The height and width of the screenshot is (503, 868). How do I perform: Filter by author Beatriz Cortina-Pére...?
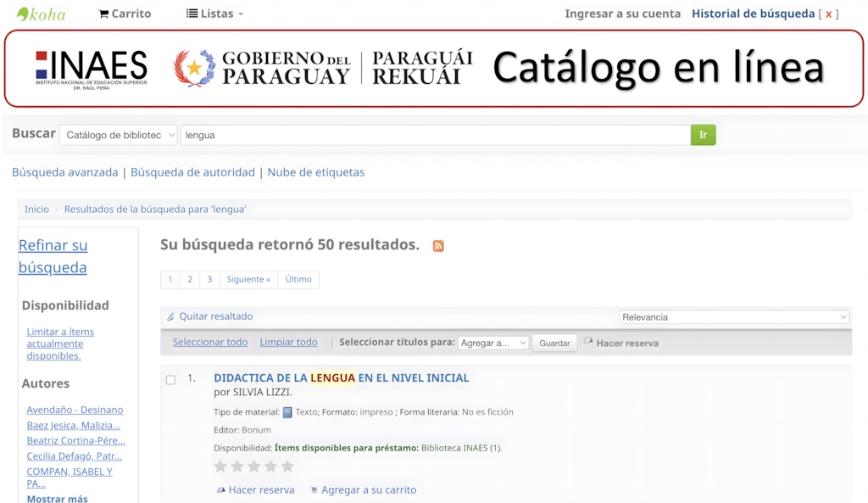[x=75, y=441]
